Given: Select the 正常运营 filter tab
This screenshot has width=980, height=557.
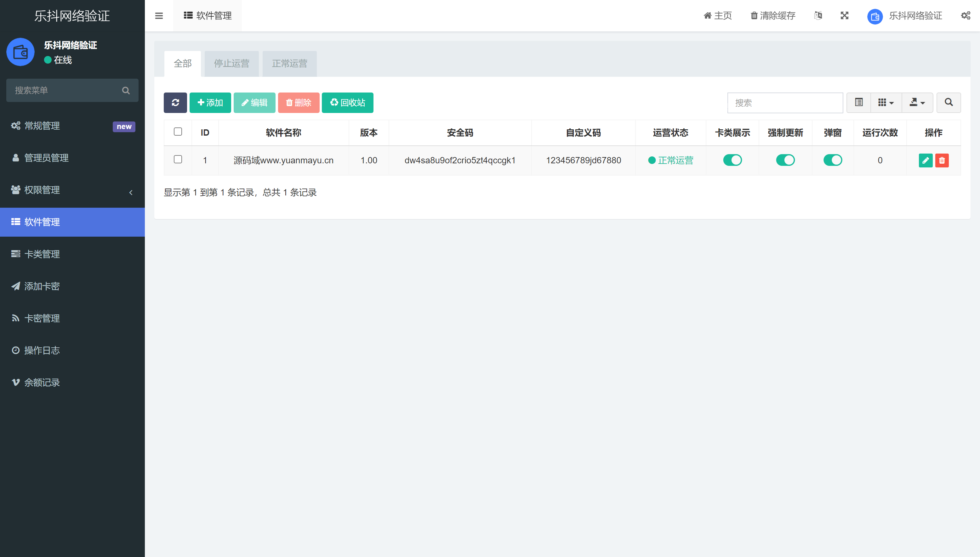Looking at the screenshot, I should [289, 64].
